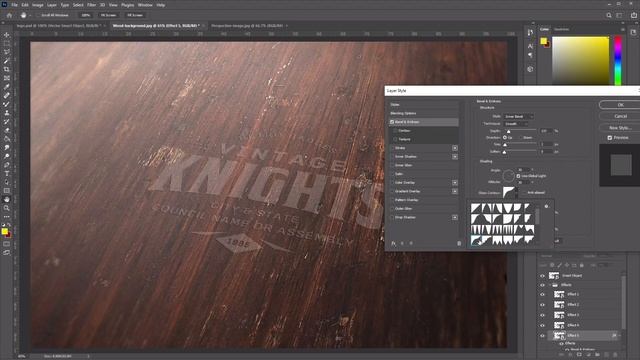Click the Home icon in options bar
640x360 pixels.
click(9, 15)
